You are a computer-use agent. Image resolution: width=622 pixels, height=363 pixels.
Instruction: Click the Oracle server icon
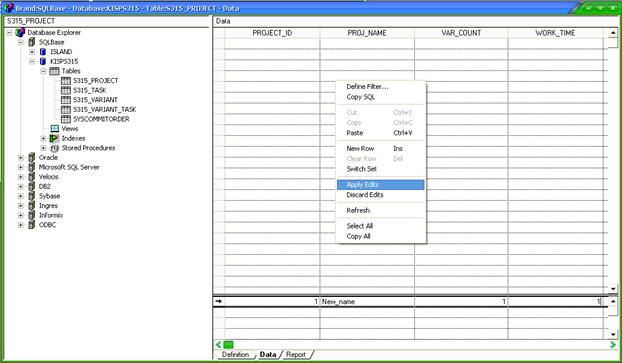[x=32, y=157]
